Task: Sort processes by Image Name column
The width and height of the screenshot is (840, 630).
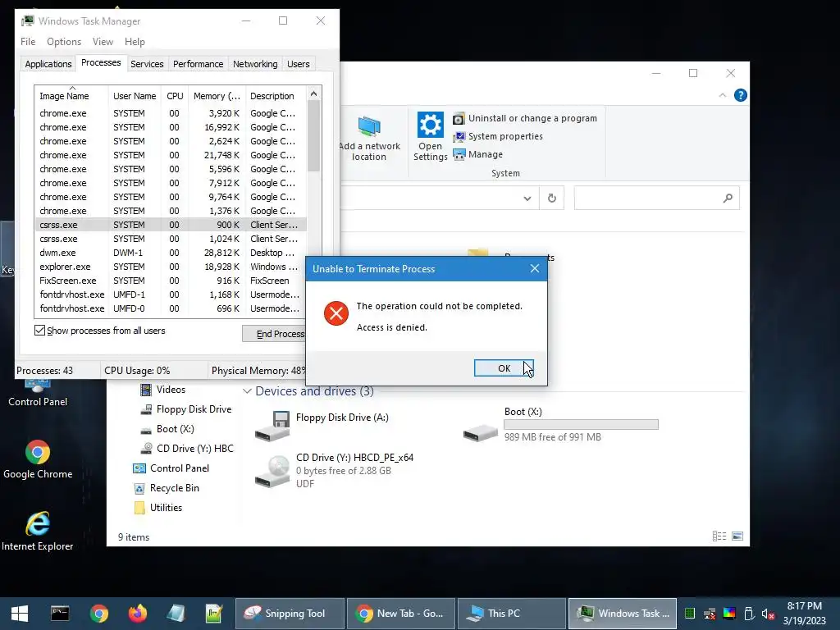Action: [71, 96]
